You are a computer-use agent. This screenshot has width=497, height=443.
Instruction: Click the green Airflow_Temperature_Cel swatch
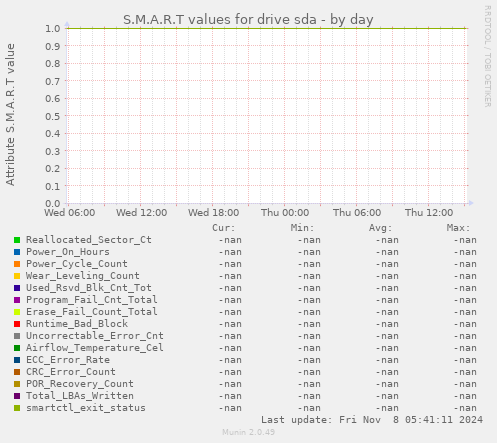coord(17,348)
